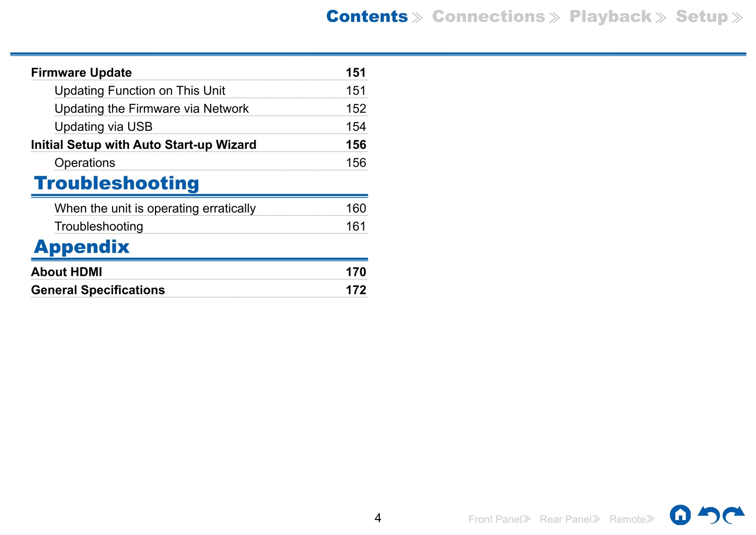Viewport: 756px width, 535px height.
Task: Click the Troubleshooting entry on page 161
Action: point(99,226)
